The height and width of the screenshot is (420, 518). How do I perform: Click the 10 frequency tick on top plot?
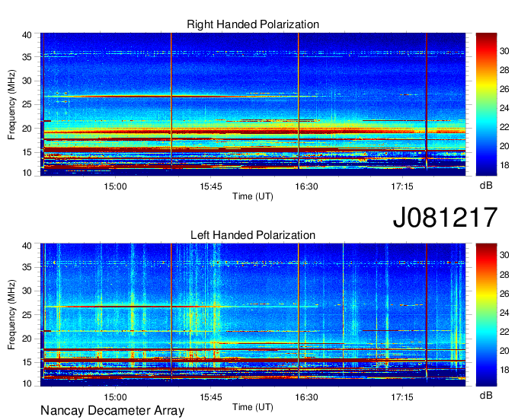pos(27,173)
